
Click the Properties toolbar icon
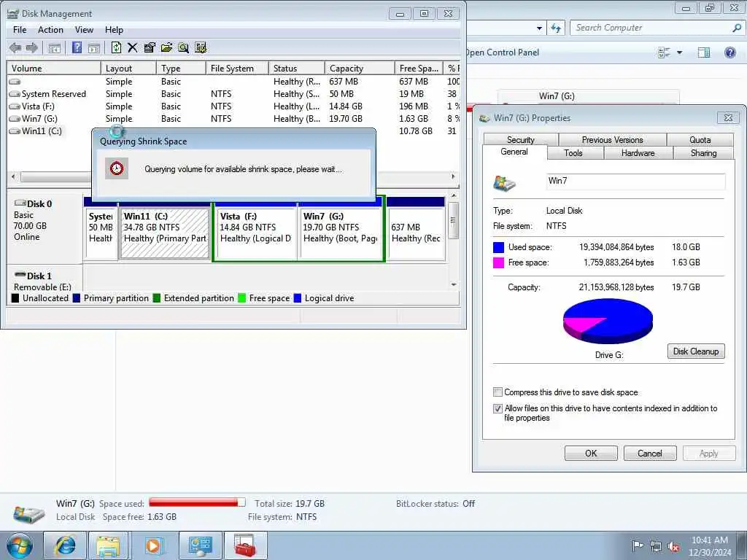150,47
